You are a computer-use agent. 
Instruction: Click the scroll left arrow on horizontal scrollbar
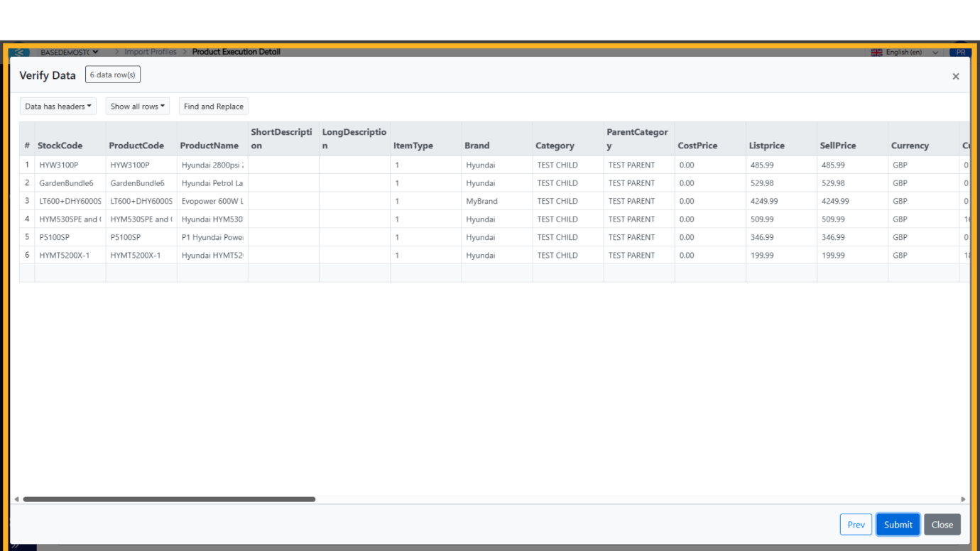click(x=16, y=499)
